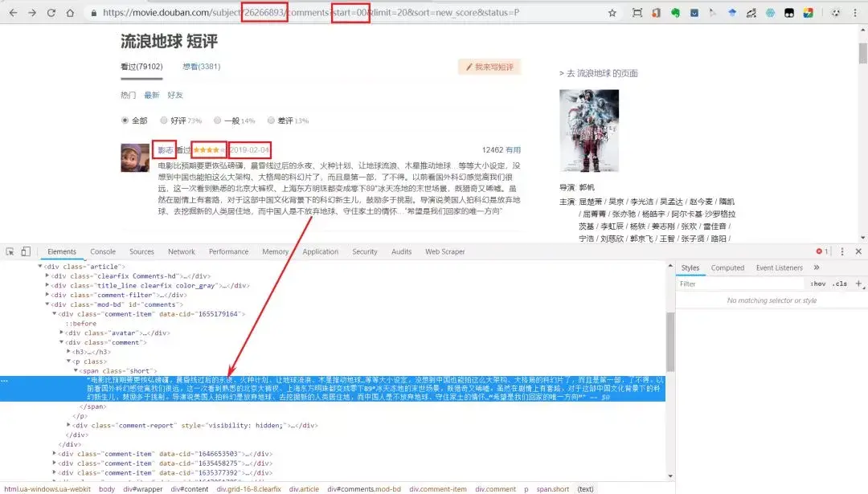Click span.short in the breadcrumb bar
Viewport: 868px width, 494px height.
[552, 489]
